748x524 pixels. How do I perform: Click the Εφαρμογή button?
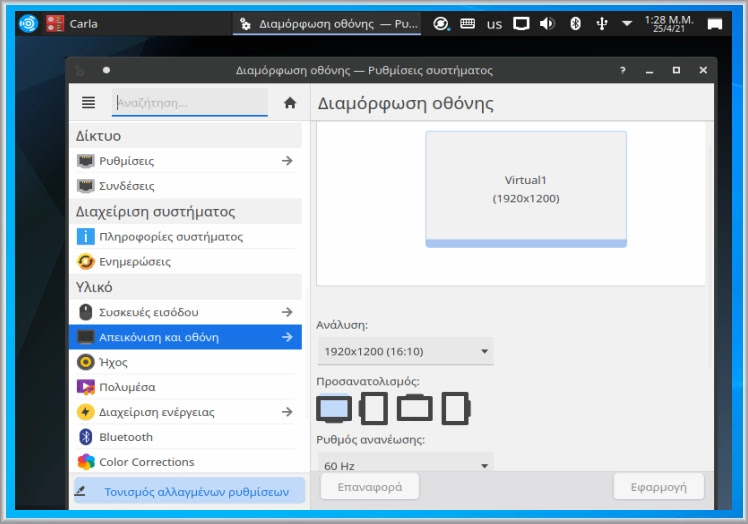pos(658,487)
